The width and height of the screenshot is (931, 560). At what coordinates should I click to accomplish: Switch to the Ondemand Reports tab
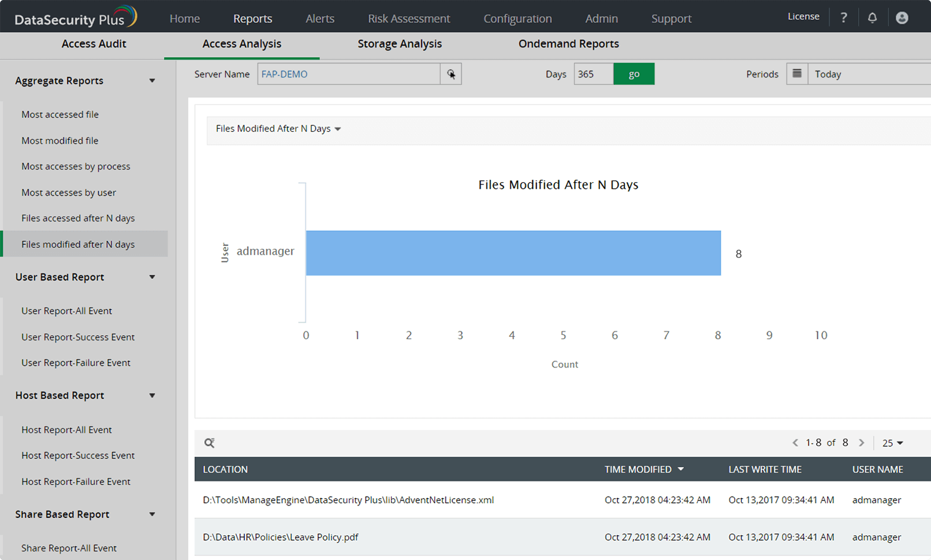[569, 44]
